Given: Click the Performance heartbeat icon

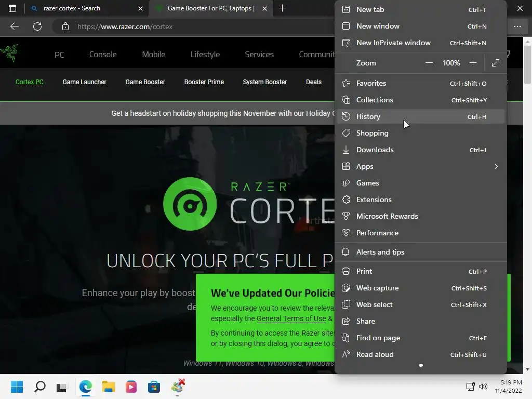Looking at the screenshot, I should (345, 233).
